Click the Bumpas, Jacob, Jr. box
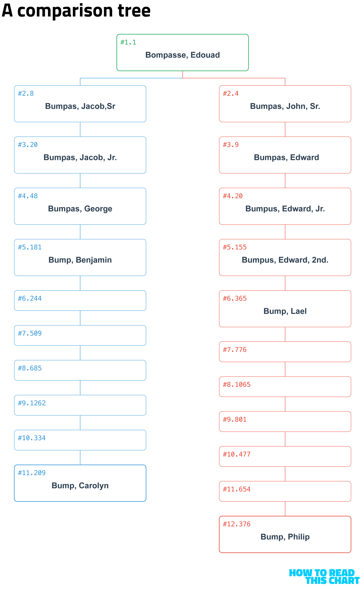The image size is (364, 589). pyautogui.click(x=80, y=155)
